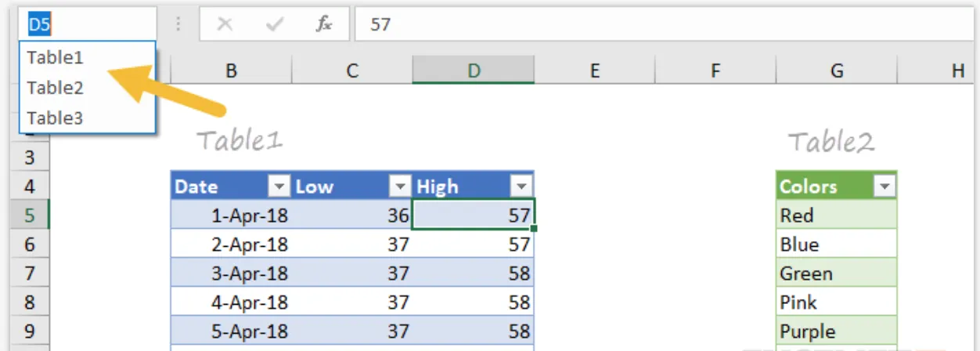Click the Enter checkmark formula bar icon
The height and width of the screenshot is (351, 980).
[x=274, y=24]
